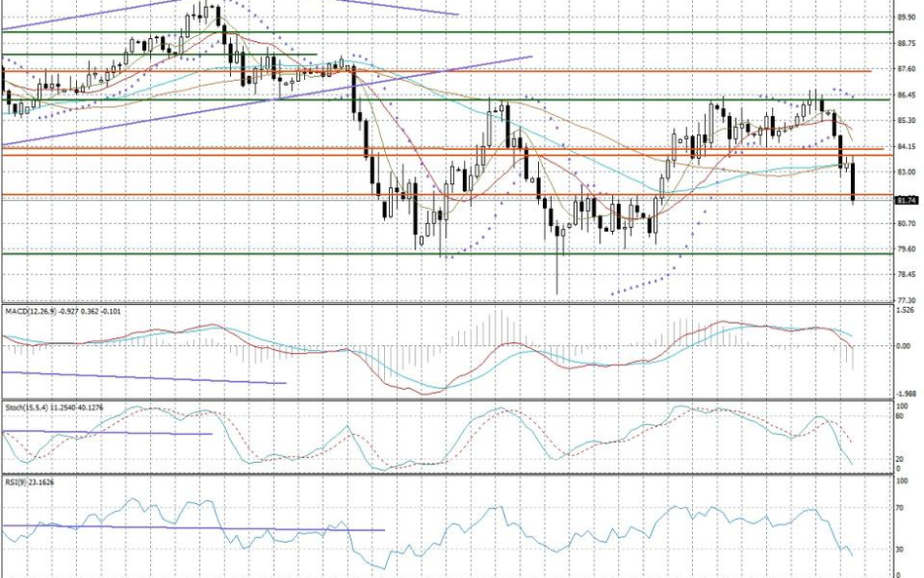Click the 79.60 price axis label
924x578 pixels.
[x=905, y=250]
